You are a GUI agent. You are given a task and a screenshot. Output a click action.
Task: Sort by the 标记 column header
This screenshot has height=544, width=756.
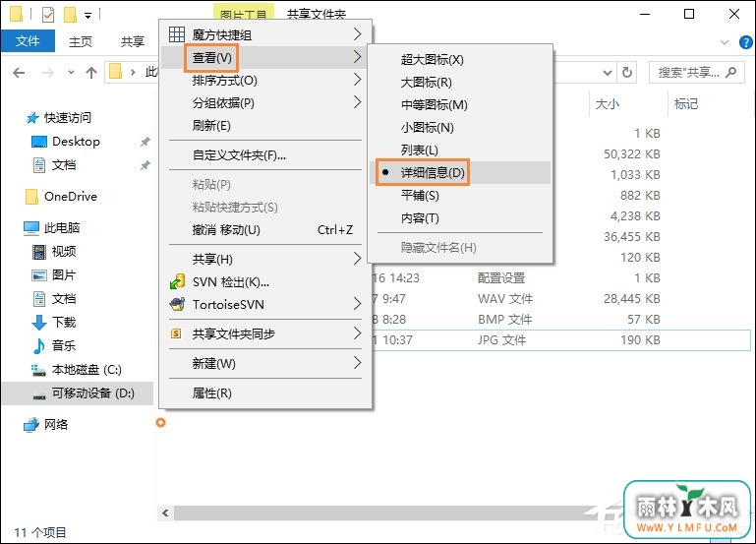685,103
